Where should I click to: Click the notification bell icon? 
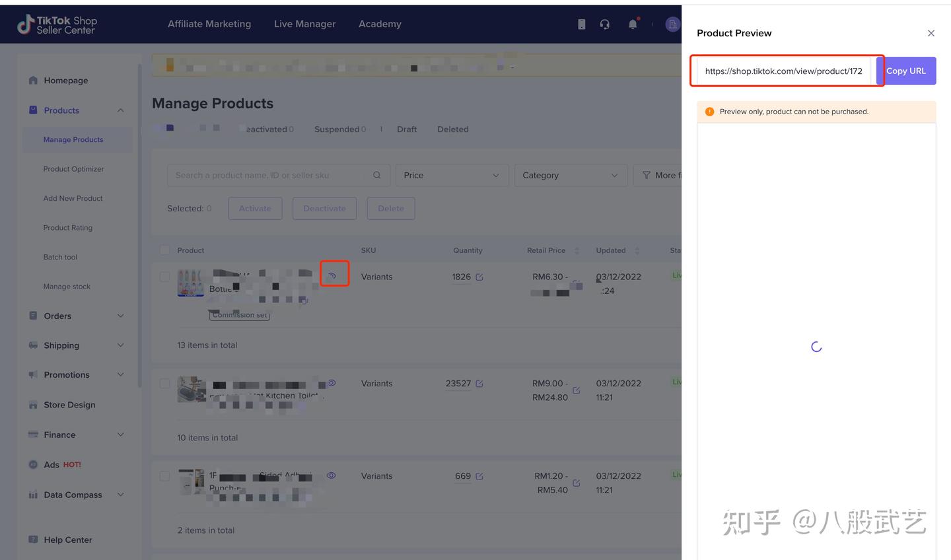tap(633, 24)
